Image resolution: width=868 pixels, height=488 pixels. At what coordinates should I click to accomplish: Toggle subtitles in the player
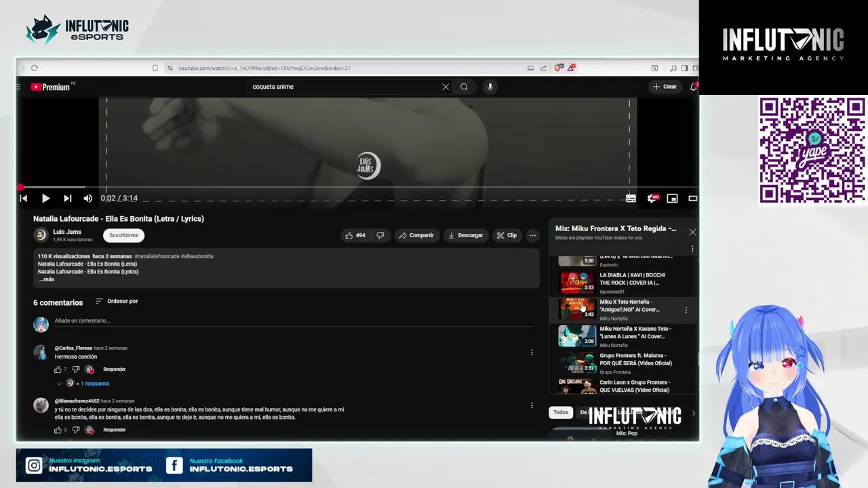[x=631, y=199]
